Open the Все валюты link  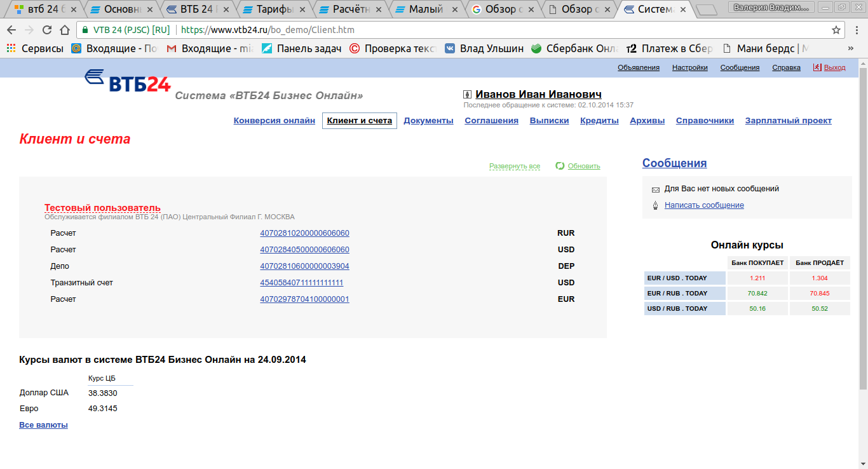[x=43, y=425]
